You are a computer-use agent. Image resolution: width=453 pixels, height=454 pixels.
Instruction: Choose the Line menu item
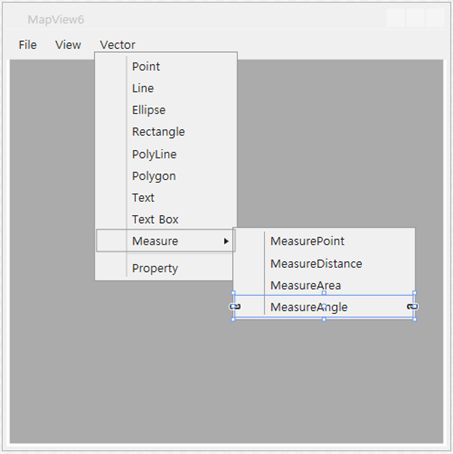pyautogui.click(x=166, y=88)
